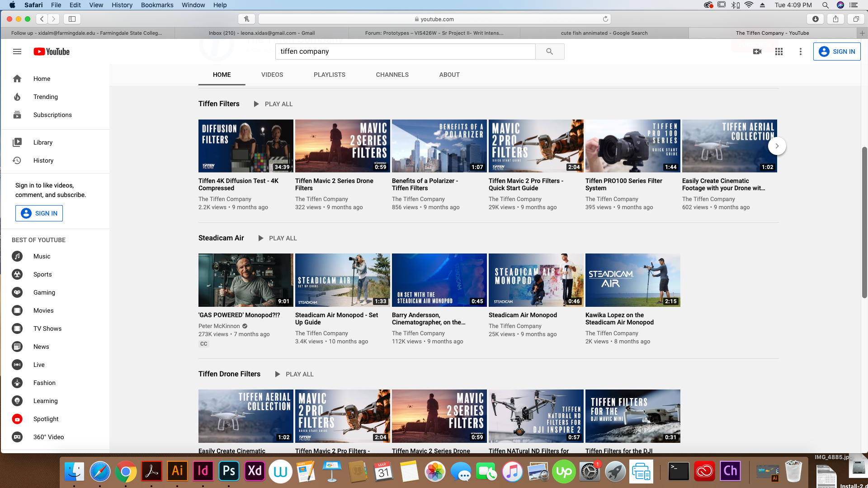Switch to channel ABOUT tab
Image resolution: width=868 pixels, height=488 pixels.
point(449,75)
